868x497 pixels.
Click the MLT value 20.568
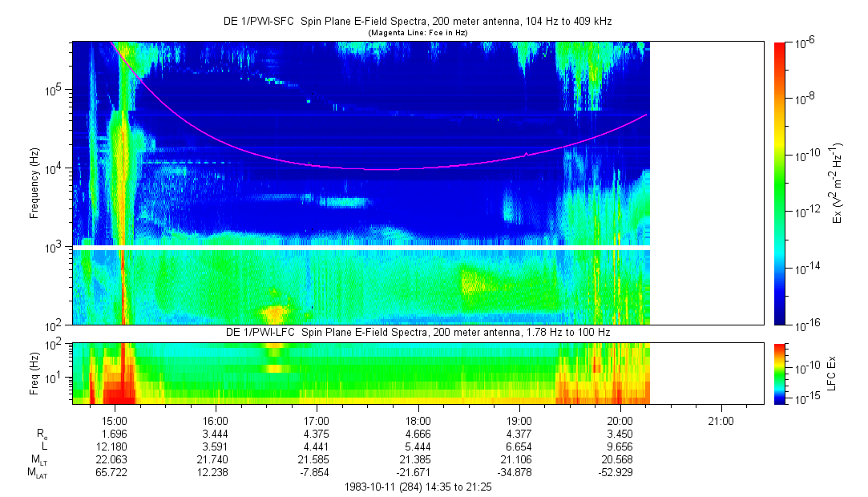pos(620,459)
